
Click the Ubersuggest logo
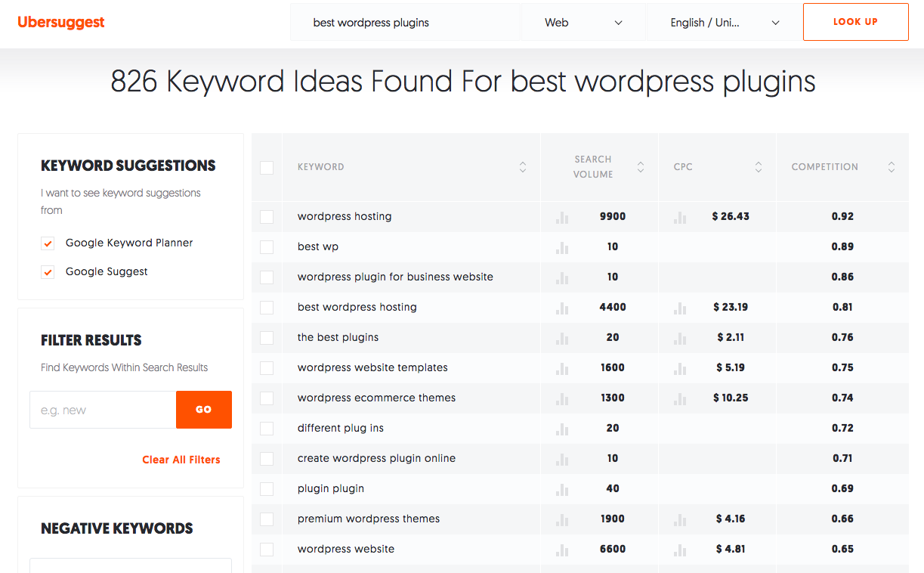61,23
